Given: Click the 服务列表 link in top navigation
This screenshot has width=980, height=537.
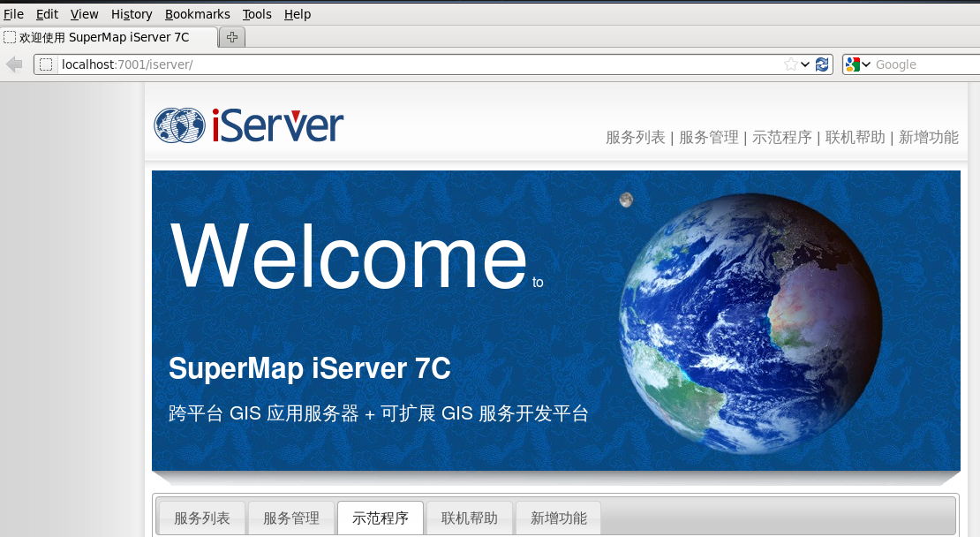Looking at the screenshot, I should pyautogui.click(x=636, y=137).
